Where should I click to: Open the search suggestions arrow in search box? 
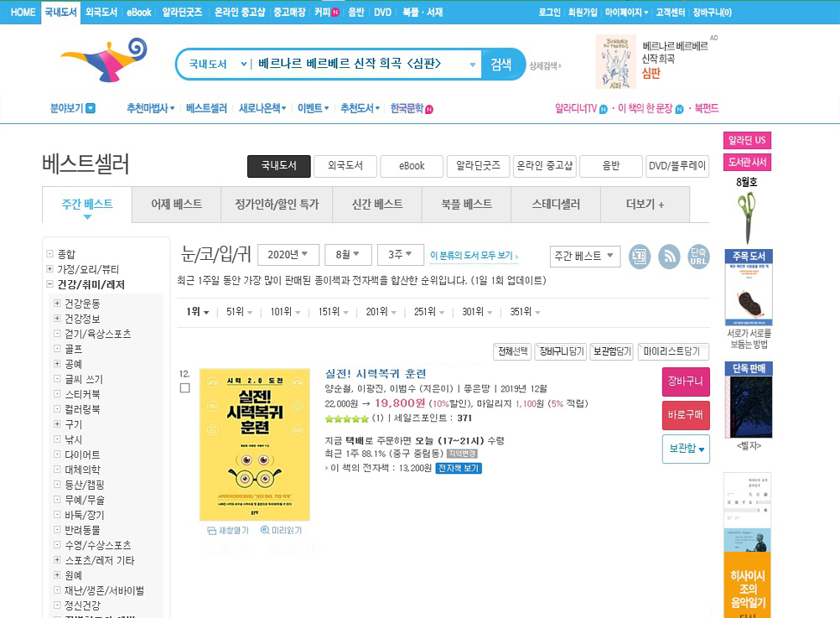point(473,65)
